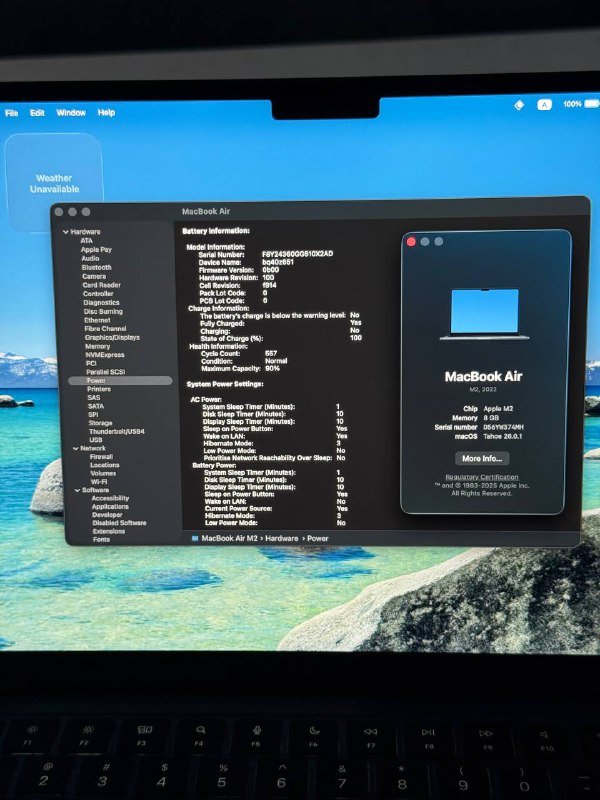
Task: Select Printers in the sidebar
Action: pyautogui.click(x=98, y=389)
